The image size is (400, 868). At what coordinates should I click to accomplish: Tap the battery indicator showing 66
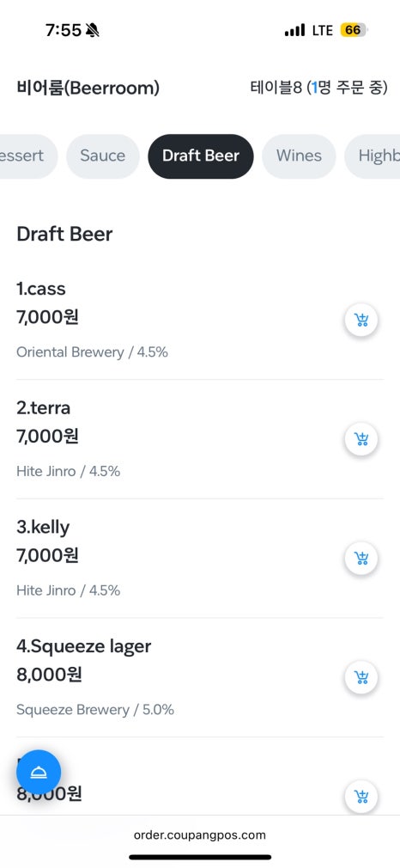pos(354,30)
